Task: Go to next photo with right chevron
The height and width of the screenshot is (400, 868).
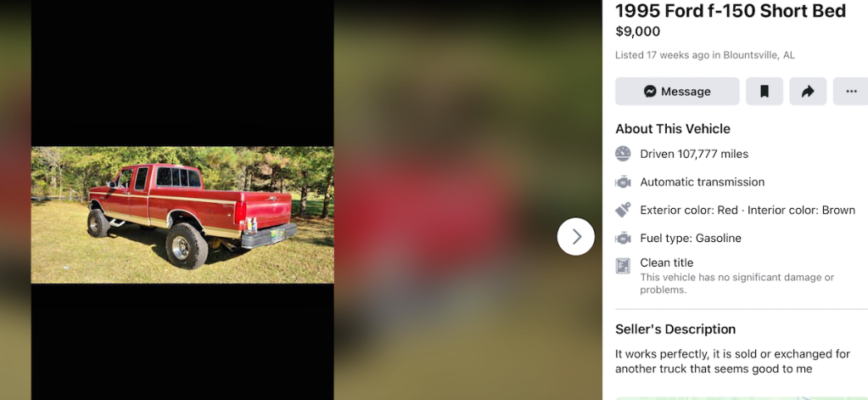Action: pyautogui.click(x=576, y=237)
